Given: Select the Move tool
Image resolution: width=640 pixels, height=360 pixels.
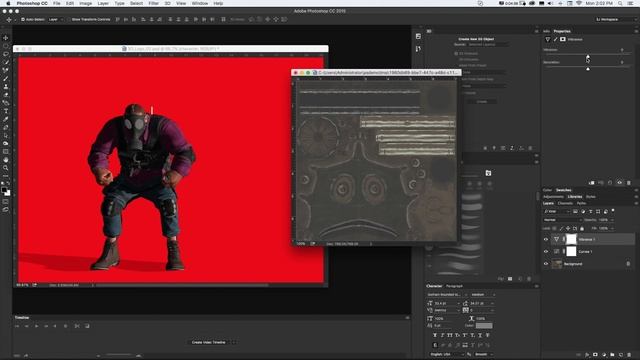Looking at the screenshot, I should (x=6, y=38).
